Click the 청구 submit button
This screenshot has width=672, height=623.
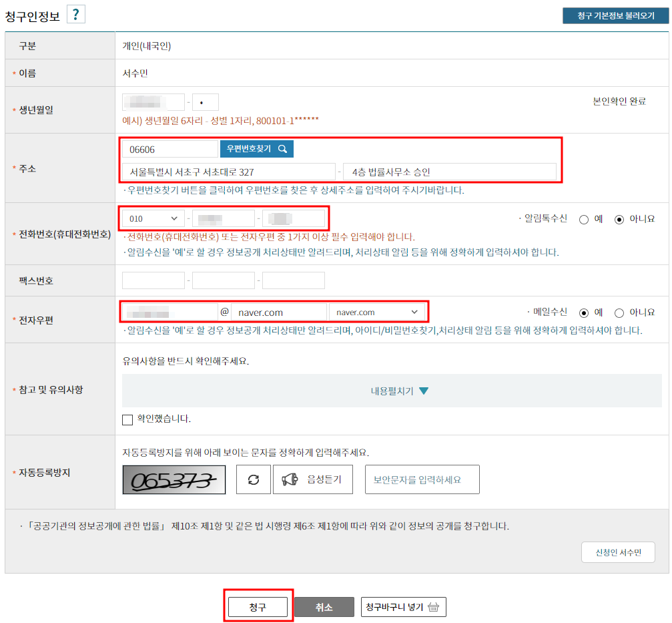(x=258, y=607)
